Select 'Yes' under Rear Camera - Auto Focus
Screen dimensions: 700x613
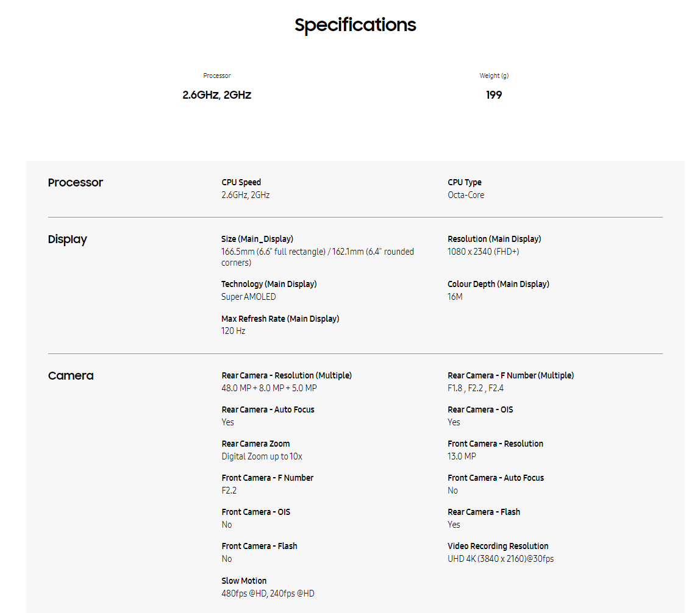click(227, 422)
